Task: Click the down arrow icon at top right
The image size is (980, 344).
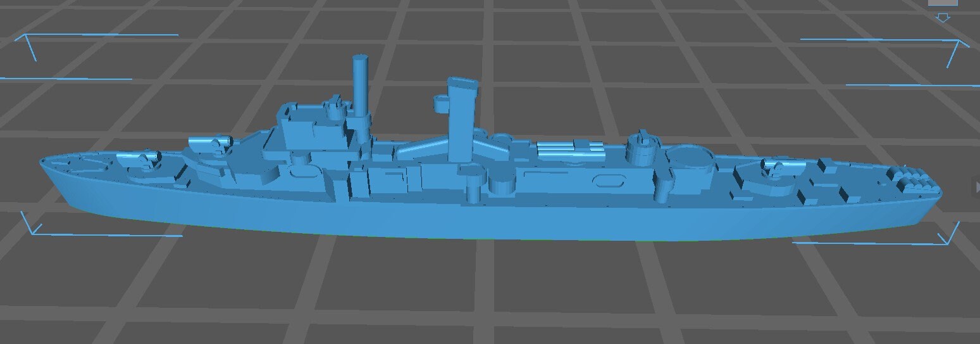Action: coord(943,18)
